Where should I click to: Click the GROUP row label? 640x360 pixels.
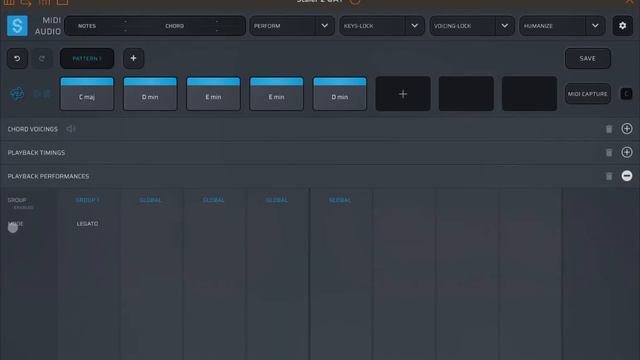coord(17,200)
